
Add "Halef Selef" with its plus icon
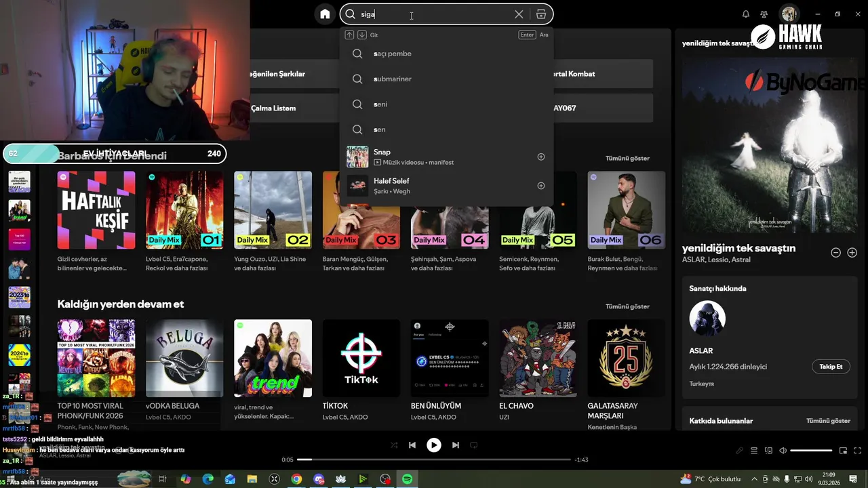coord(541,186)
